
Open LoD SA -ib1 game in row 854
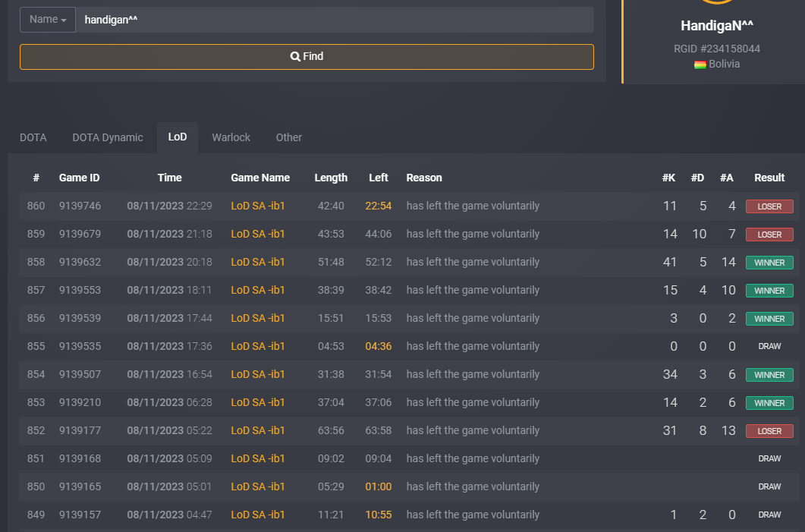[258, 374]
